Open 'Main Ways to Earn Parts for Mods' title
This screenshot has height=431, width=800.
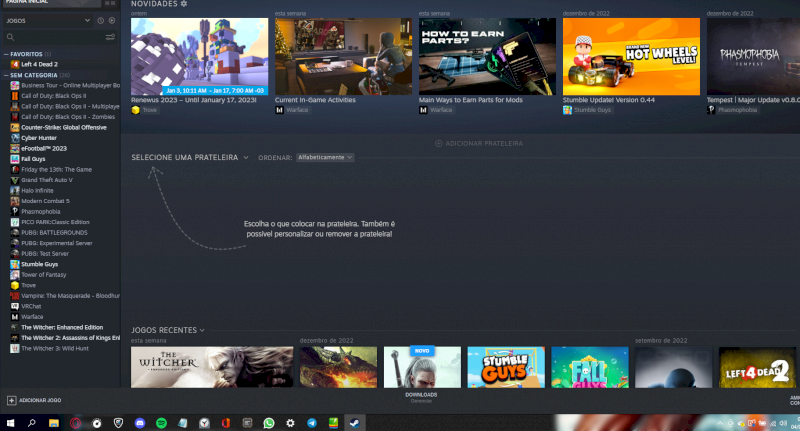pos(470,100)
